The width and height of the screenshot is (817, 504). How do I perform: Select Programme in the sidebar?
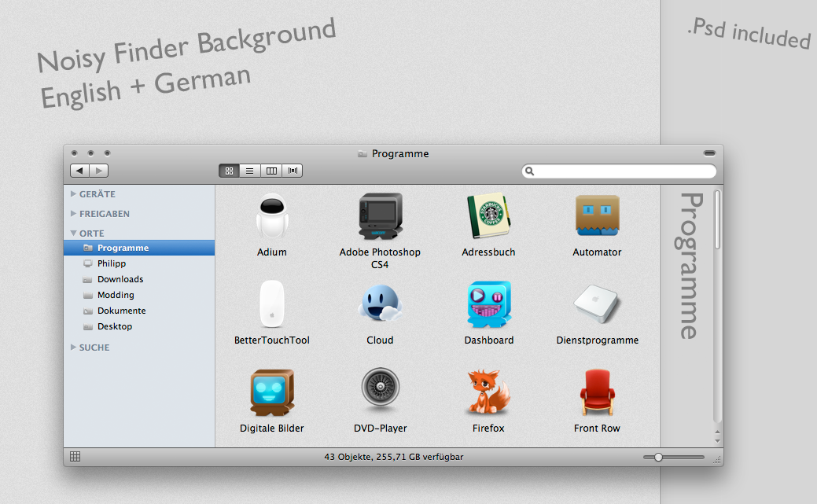(x=139, y=248)
